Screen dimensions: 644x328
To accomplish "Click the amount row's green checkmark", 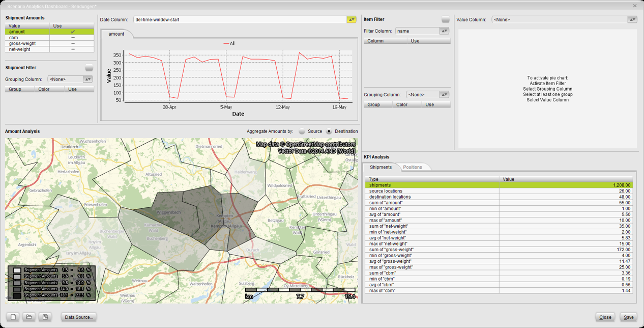I will click(73, 32).
